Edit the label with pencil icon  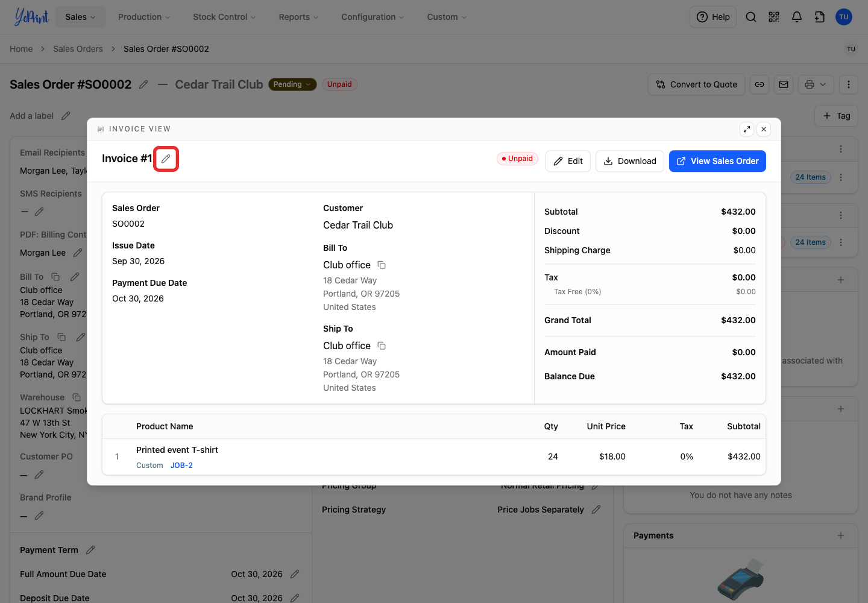coord(66,116)
